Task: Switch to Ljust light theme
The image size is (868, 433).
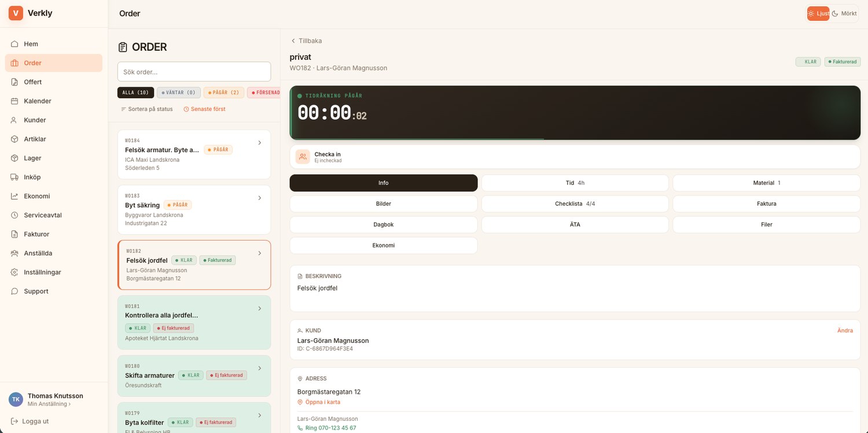Action: pos(818,13)
